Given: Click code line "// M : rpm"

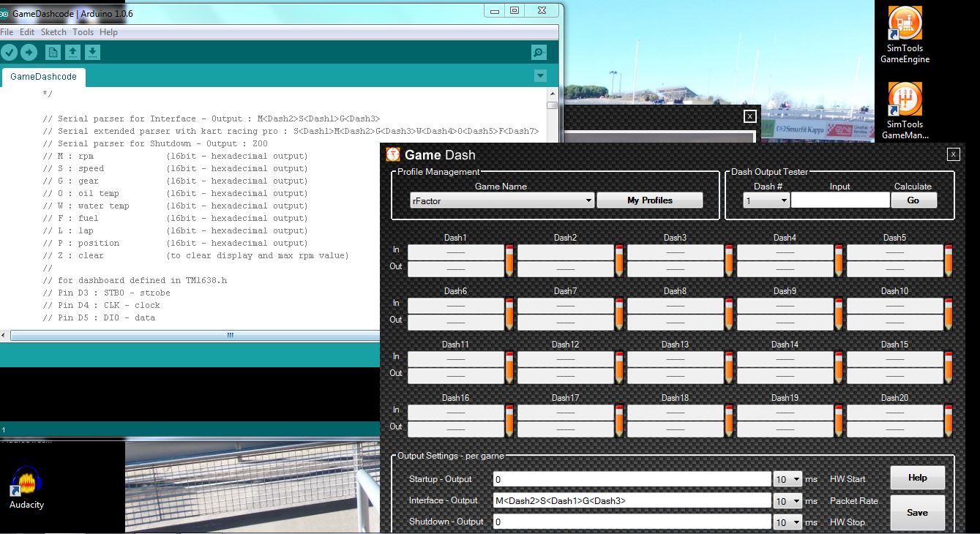Looking at the screenshot, I should (176, 156).
